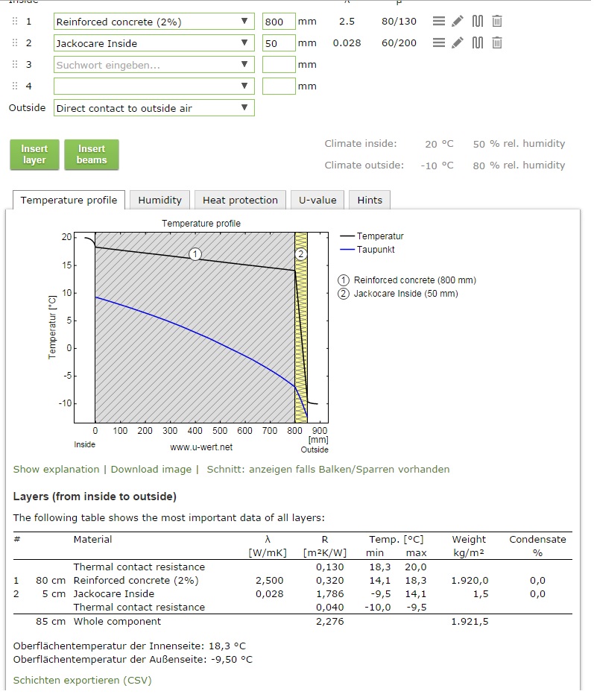Click inside climate temperature value 20 °C
Screen dimensions: 594x700
pos(439,144)
